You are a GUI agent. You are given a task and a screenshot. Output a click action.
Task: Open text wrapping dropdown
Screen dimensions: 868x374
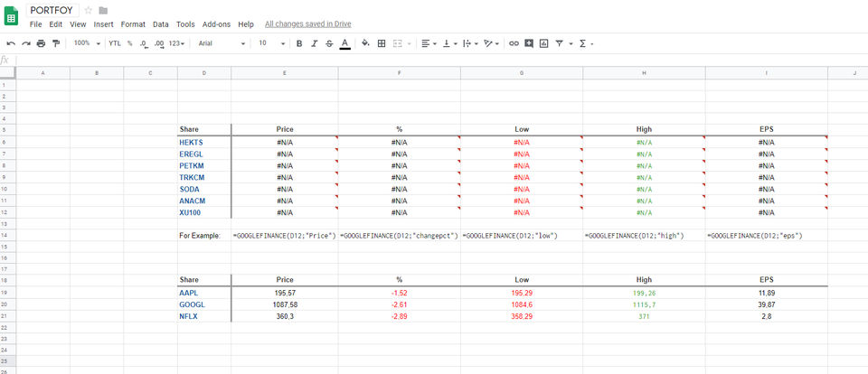[470, 43]
